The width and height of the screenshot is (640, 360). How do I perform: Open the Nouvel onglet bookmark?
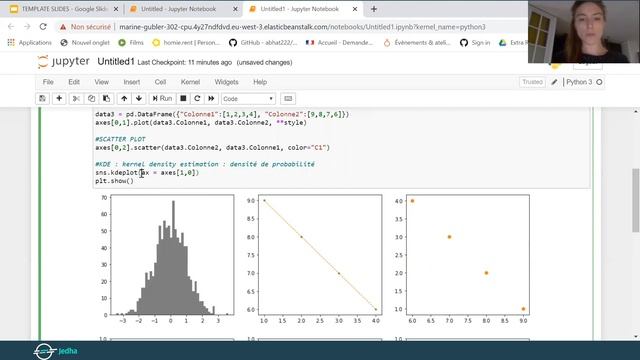coord(85,42)
